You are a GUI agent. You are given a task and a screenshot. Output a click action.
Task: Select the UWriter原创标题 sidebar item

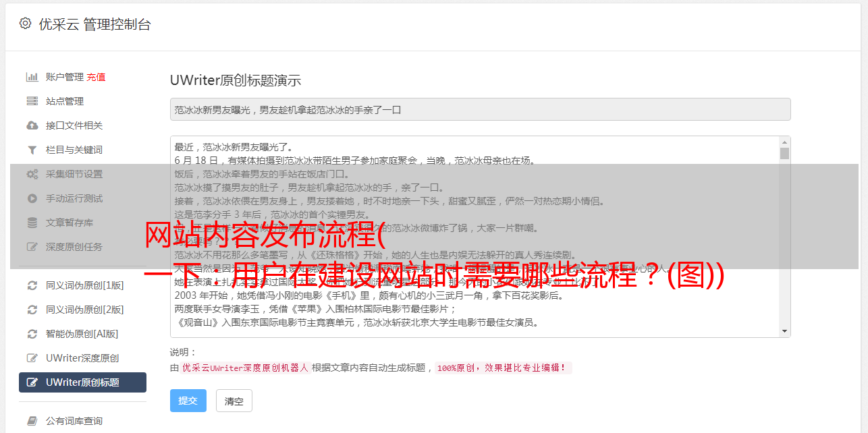pos(82,382)
